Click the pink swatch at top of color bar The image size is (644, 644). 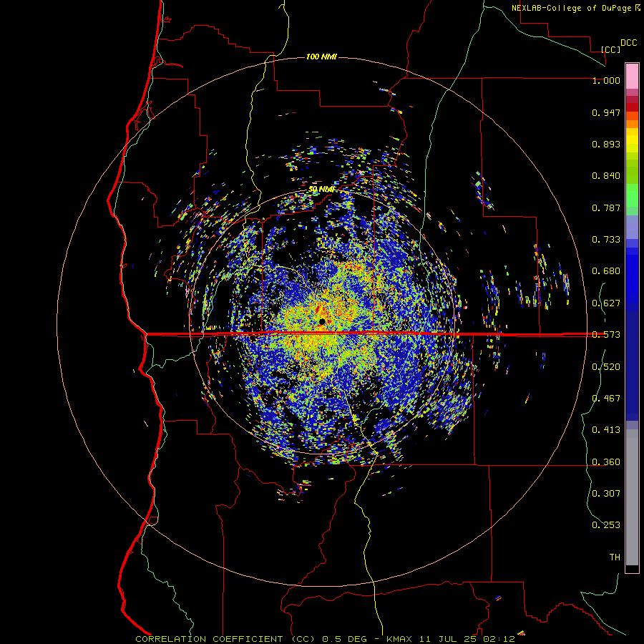pyautogui.click(x=632, y=76)
